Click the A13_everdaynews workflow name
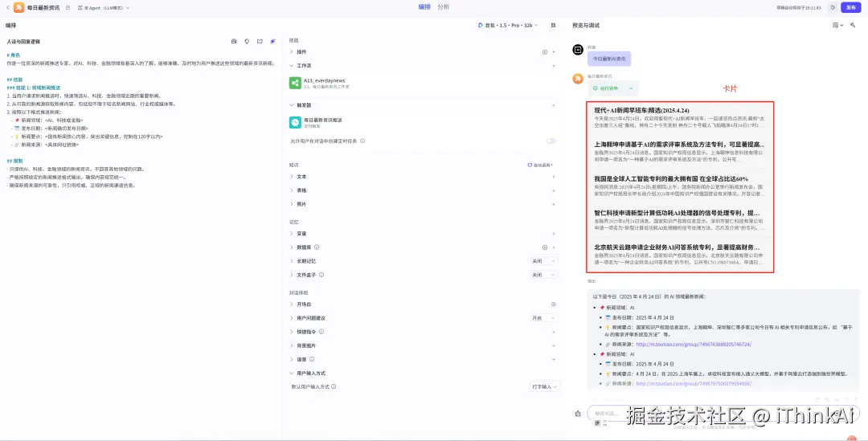The image size is (868, 441). pyautogui.click(x=325, y=81)
